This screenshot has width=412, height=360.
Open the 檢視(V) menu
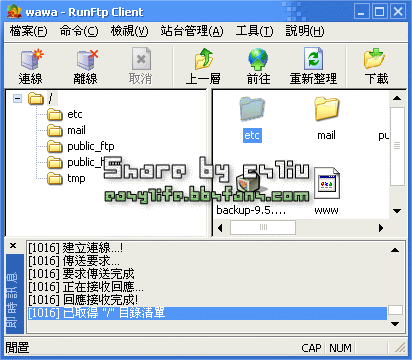coord(129,31)
